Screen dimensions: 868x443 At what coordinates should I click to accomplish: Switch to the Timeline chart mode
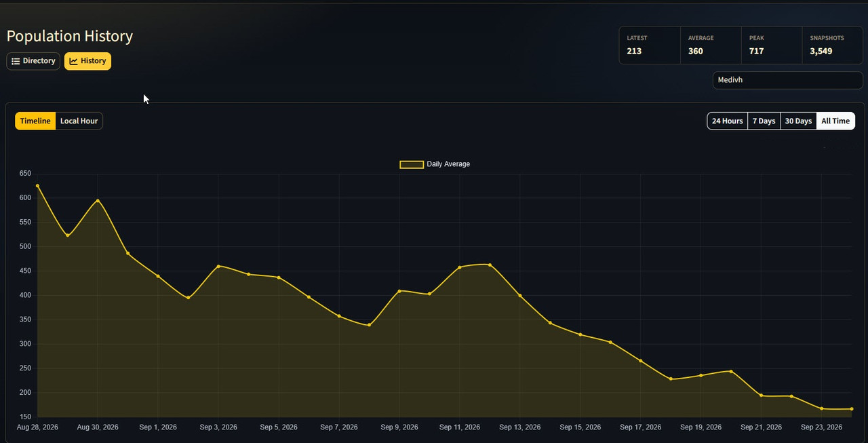click(35, 121)
